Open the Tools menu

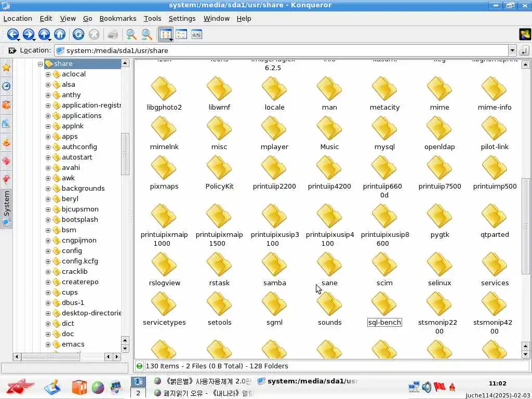click(152, 18)
